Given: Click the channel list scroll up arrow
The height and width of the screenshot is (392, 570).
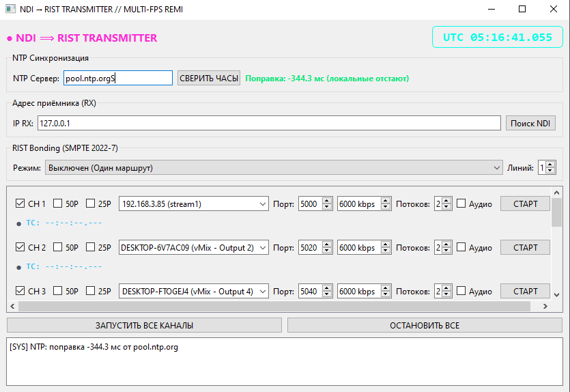Looking at the screenshot, I should point(556,193).
